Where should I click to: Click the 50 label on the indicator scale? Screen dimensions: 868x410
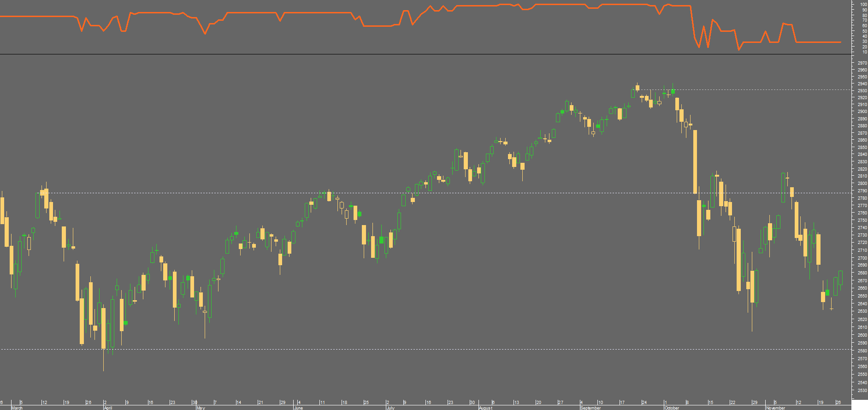coord(865,31)
